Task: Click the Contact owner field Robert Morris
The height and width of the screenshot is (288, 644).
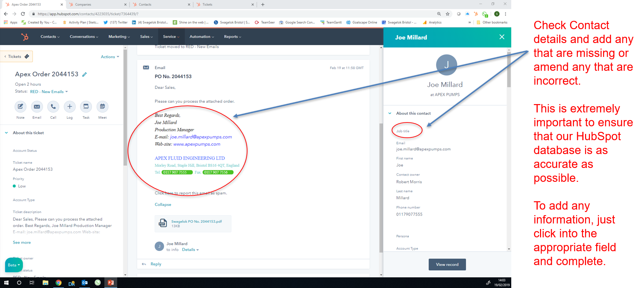Action: pos(409,182)
